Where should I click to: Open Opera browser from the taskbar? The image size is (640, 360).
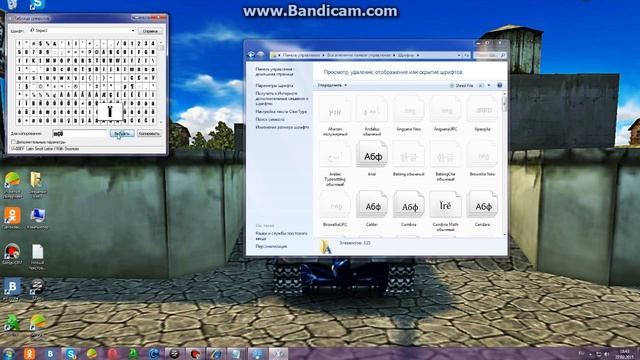point(113,353)
